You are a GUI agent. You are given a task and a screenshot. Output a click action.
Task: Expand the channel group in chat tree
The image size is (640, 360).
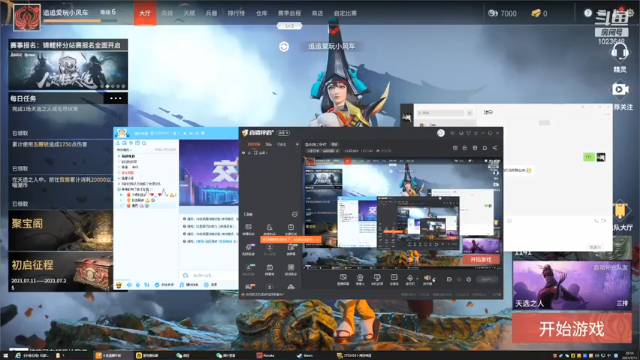click(119, 156)
